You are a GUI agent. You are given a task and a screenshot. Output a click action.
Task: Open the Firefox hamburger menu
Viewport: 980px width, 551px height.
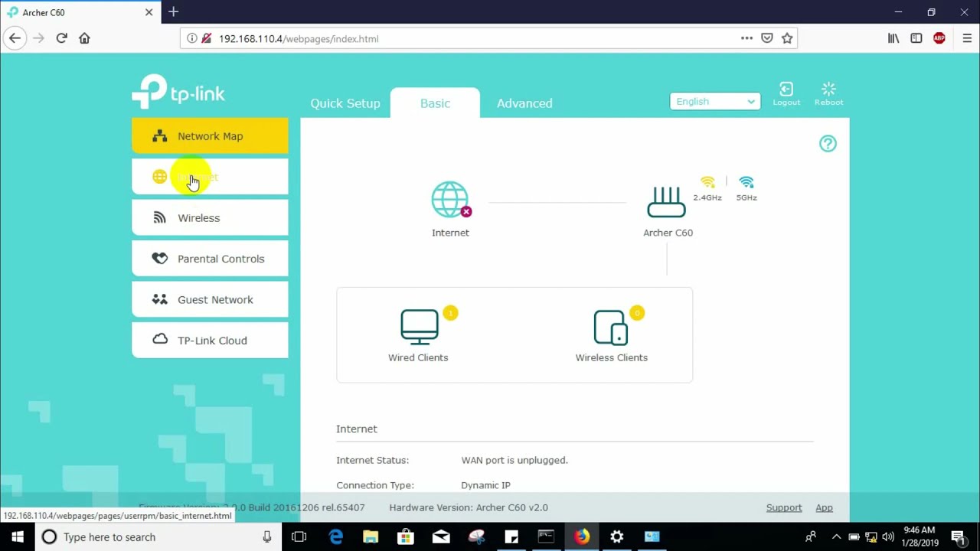(966, 38)
